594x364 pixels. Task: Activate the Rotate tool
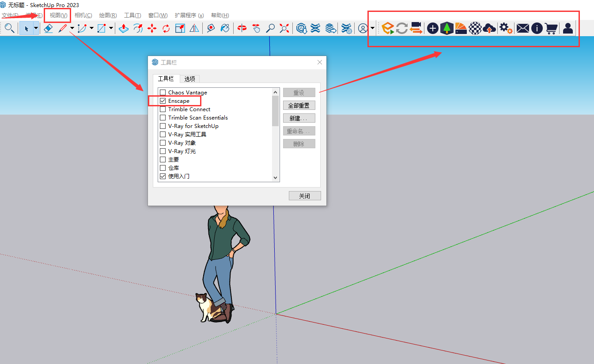[x=165, y=28]
